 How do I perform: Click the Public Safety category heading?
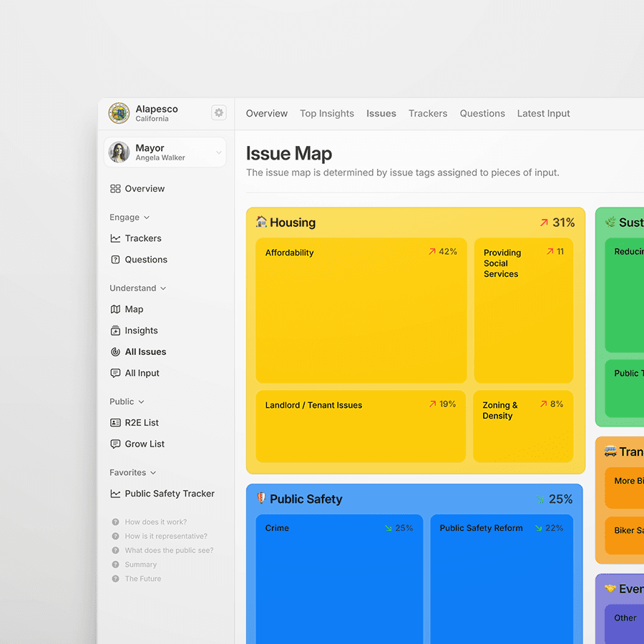tap(306, 499)
